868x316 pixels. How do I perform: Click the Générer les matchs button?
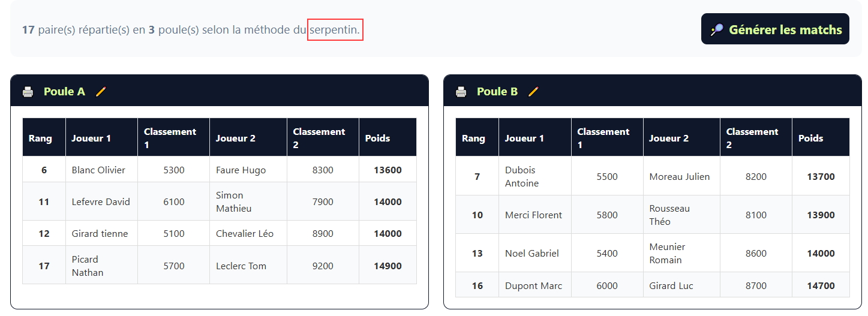[x=775, y=29]
